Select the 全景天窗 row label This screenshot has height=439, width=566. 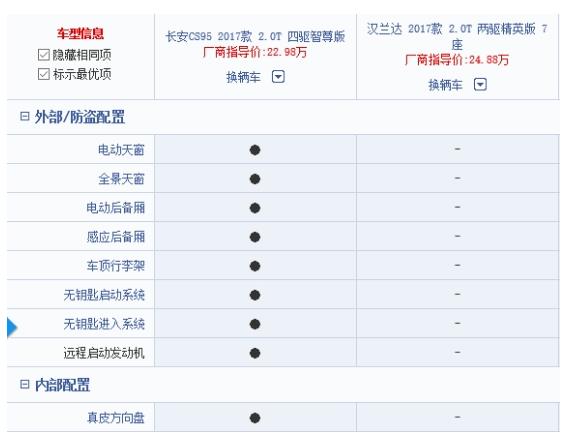tap(121, 179)
